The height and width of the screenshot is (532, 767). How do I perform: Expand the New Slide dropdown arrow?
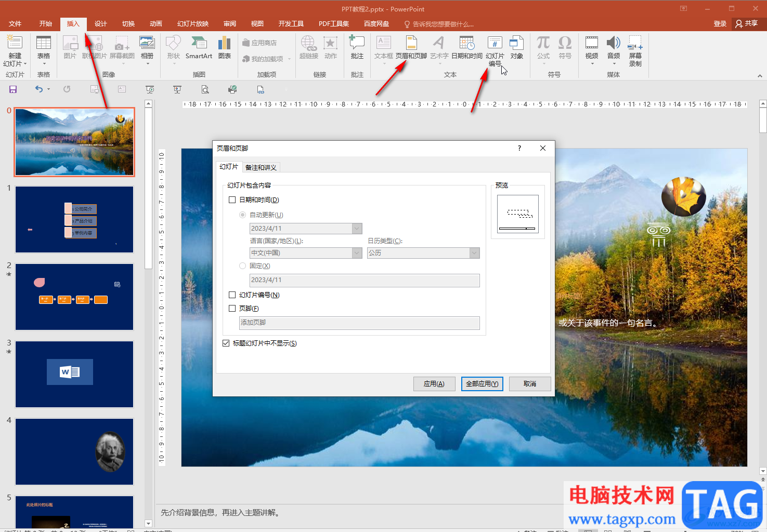[x=25, y=64]
